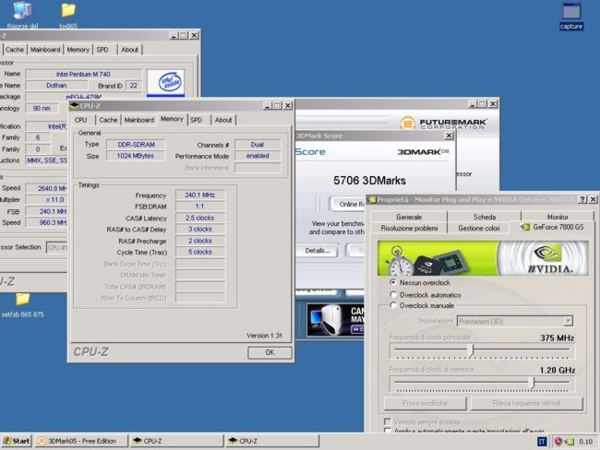This screenshot has height=450, width=600.
Task: Open the Risorse del computer desktop icon
Action: 21,12
